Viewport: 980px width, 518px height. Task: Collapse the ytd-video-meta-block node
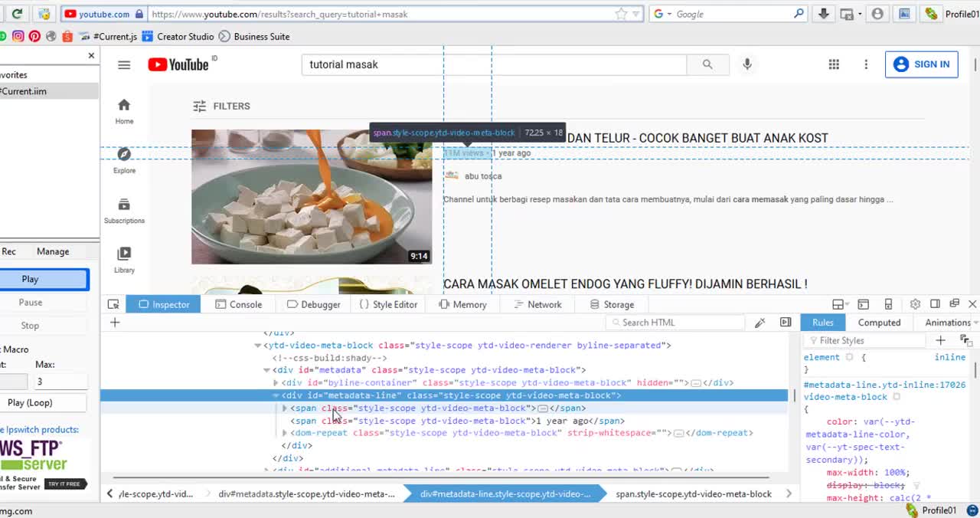257,346
